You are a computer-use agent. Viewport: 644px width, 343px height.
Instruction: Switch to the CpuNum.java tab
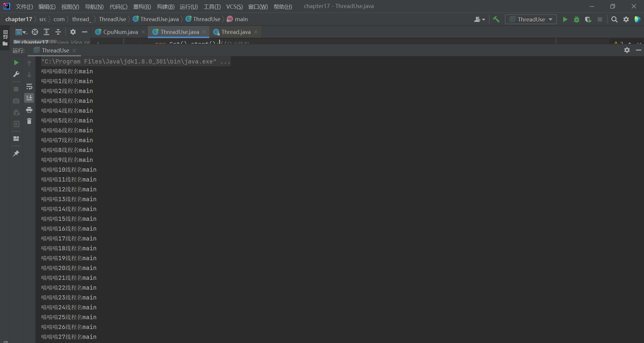click(x=120, y=32)
